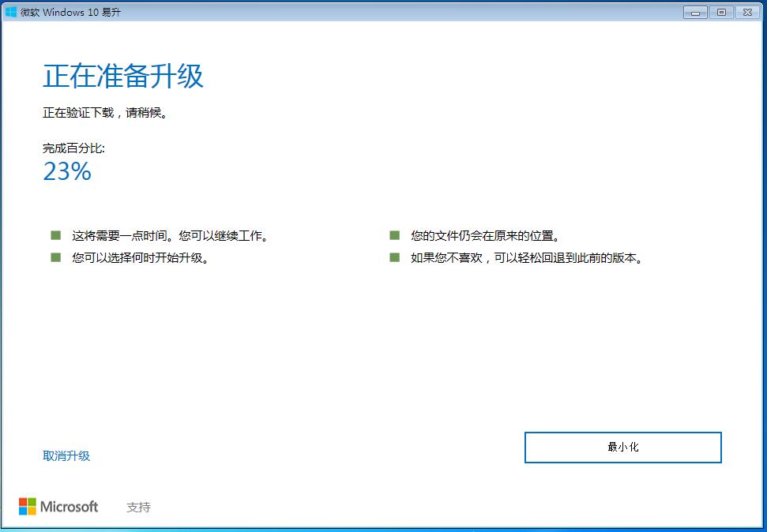Click the green square beside 这将需要一点时间

(55, 234)
